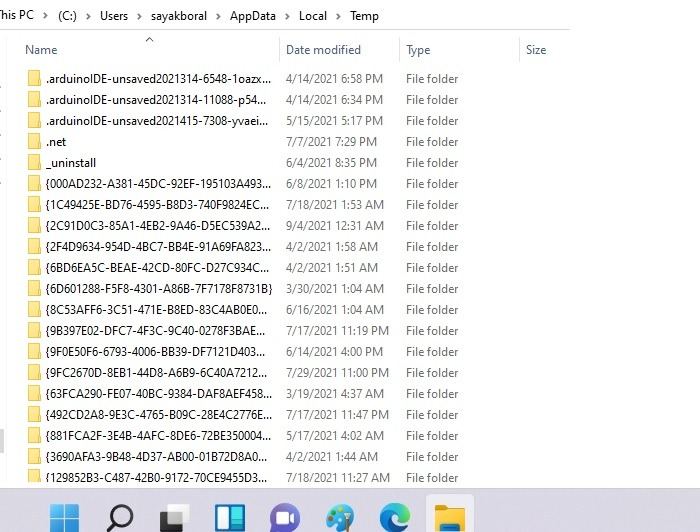The width and height of the screenshot is (700, 532).
Task: Expand chevron after (C:) breadcrumb
Action: click(88, 16)
